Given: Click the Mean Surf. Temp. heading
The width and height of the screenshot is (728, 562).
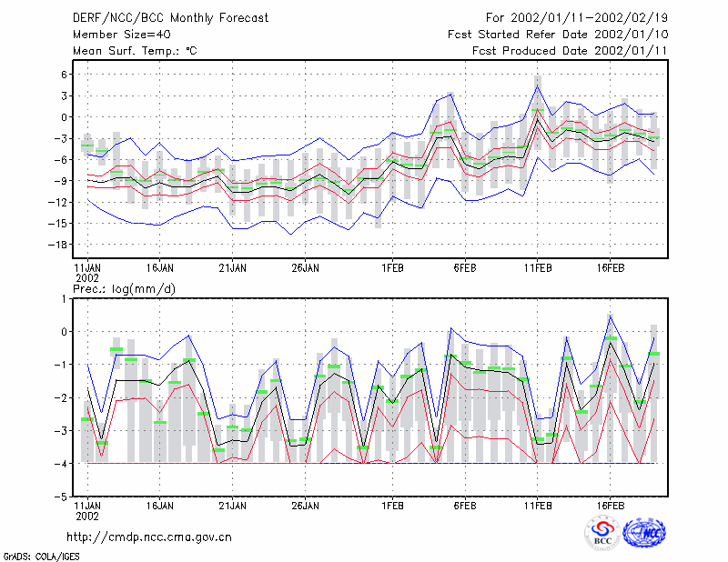Looking at the screenshot, I should tap(135, 51).
